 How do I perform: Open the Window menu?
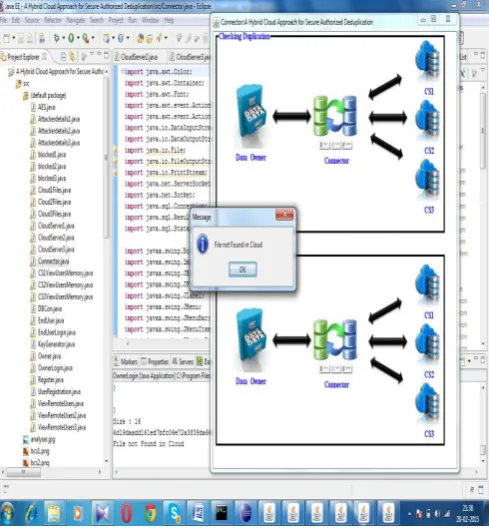click(x=150, y=20)
